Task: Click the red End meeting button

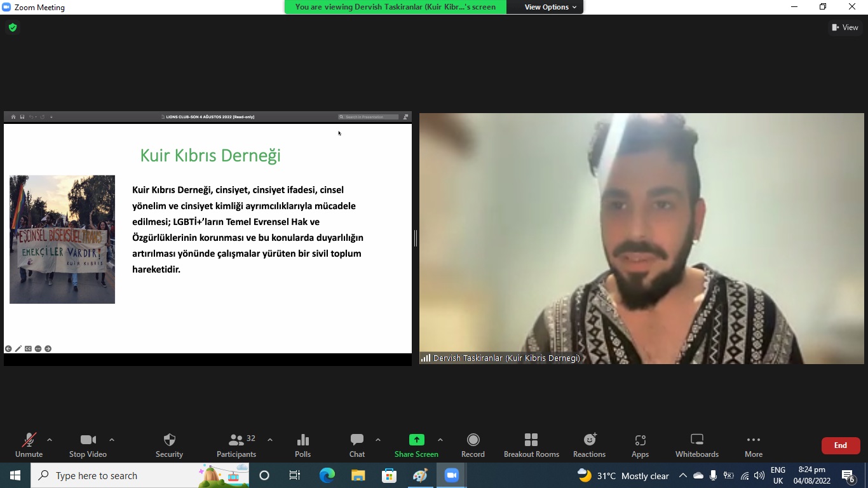Action: click(x=840, y=445)
